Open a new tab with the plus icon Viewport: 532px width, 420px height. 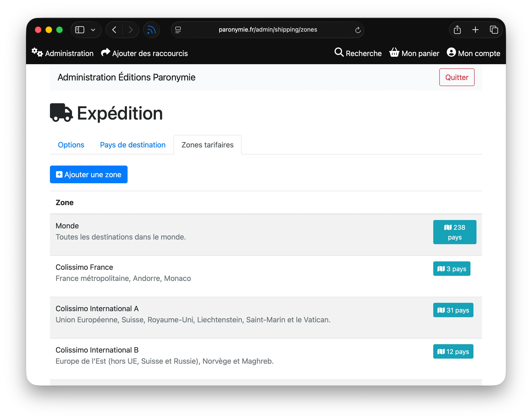pyautogui.click(x=475, y=30)
